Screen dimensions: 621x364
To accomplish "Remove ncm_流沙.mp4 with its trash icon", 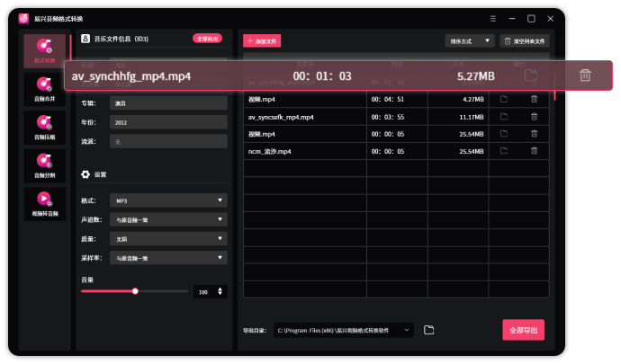I will [534, 152].
